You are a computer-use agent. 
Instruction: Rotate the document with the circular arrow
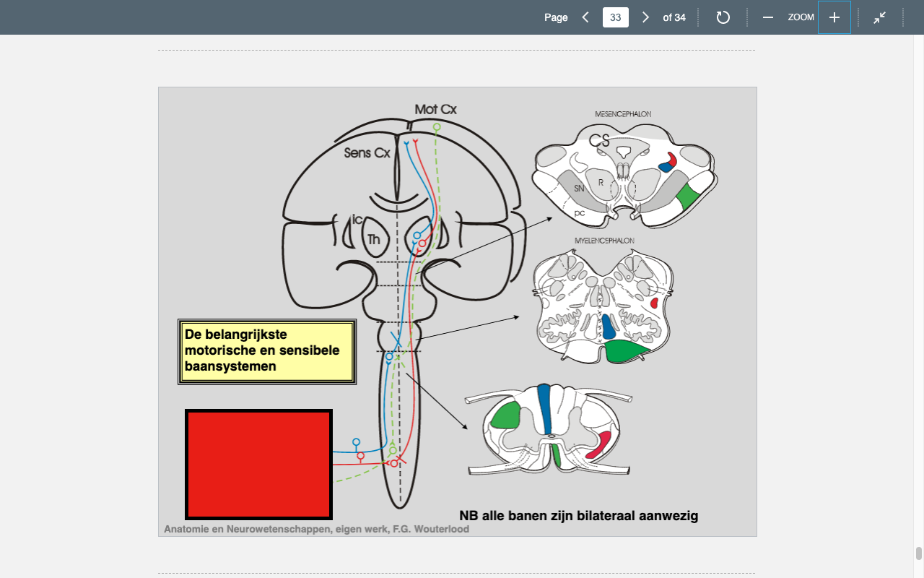point(723,17)
